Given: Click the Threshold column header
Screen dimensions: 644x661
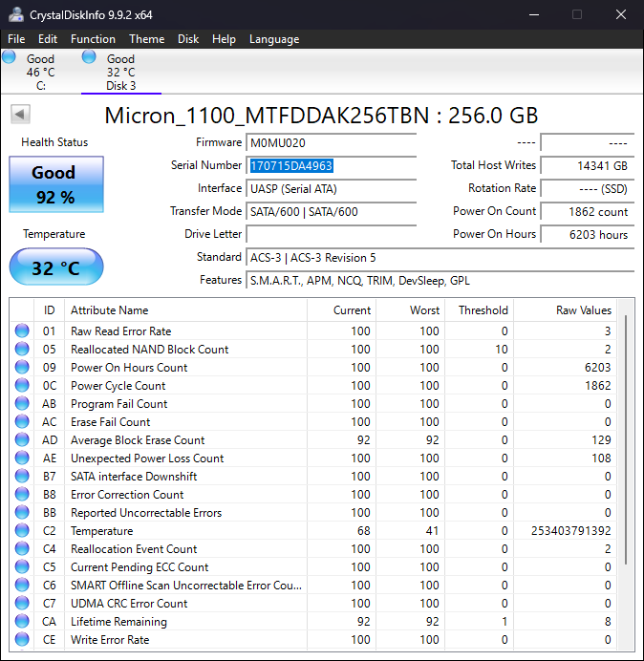Looking at the screenshot, I should click(479, 310).
